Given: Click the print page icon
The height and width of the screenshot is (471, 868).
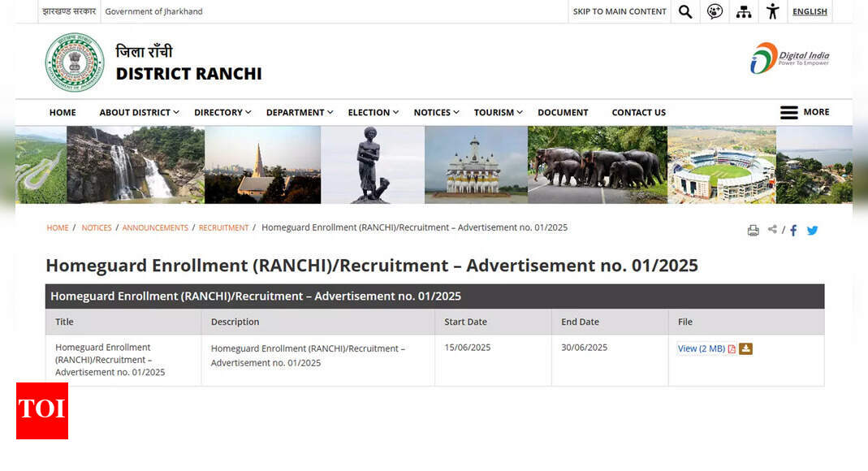Looking at the screenshot, I should click(x=753, y=231).
